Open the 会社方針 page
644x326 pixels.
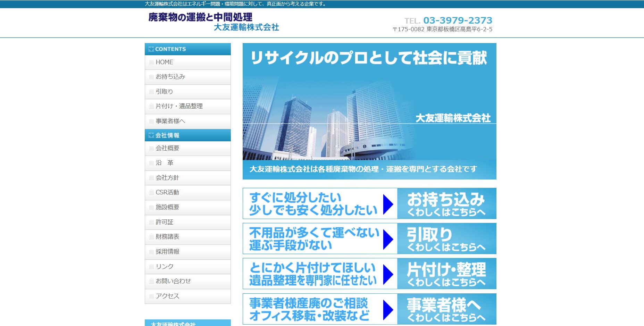(167, 178)
